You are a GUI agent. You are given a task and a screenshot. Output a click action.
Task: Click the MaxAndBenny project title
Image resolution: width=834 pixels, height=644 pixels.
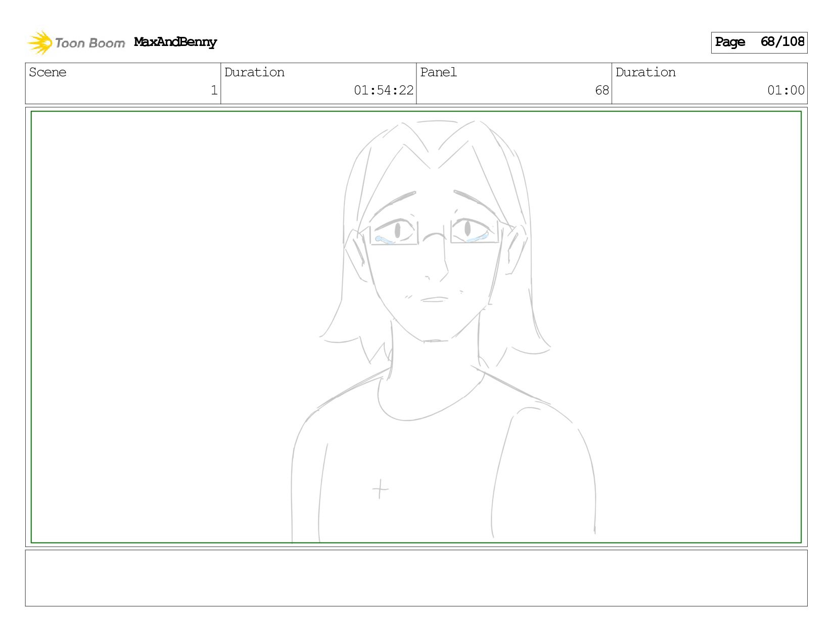coord(175,42)
